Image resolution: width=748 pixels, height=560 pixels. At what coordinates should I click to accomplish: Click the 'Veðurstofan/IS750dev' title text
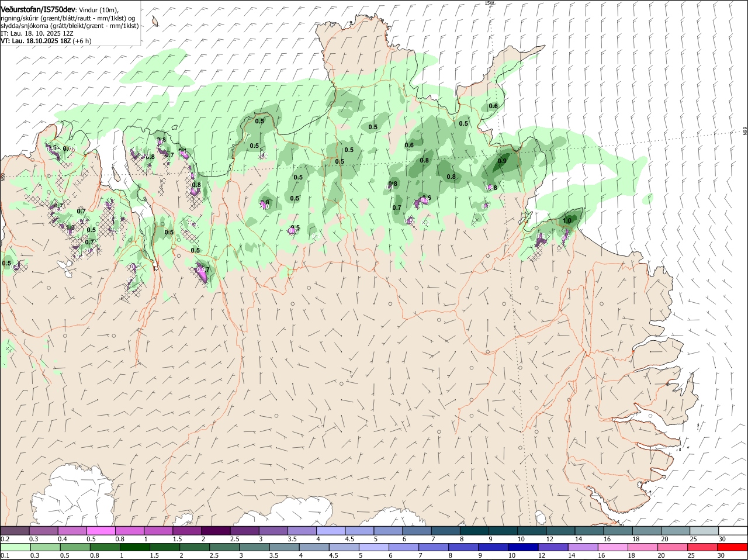pyautogui.click(x=38, y=9)
